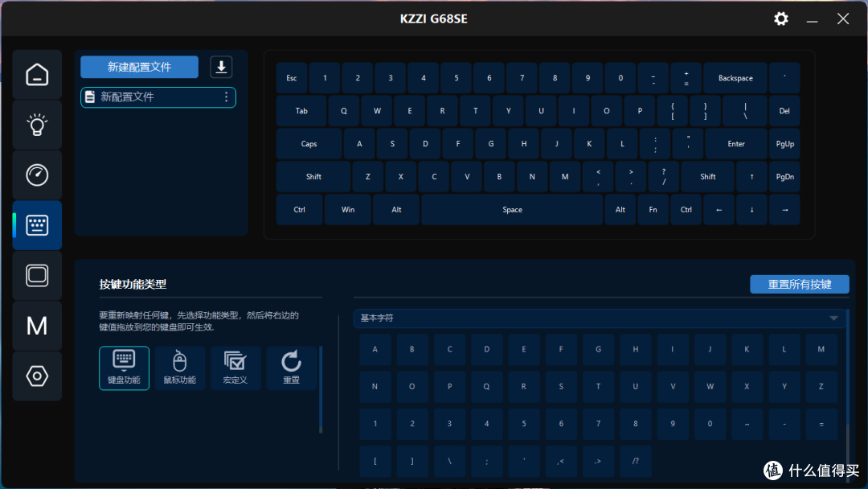Open the macro 'M' sidebar icon
Image resolution: width=868 pixels, height=489 pixels.
37,325
